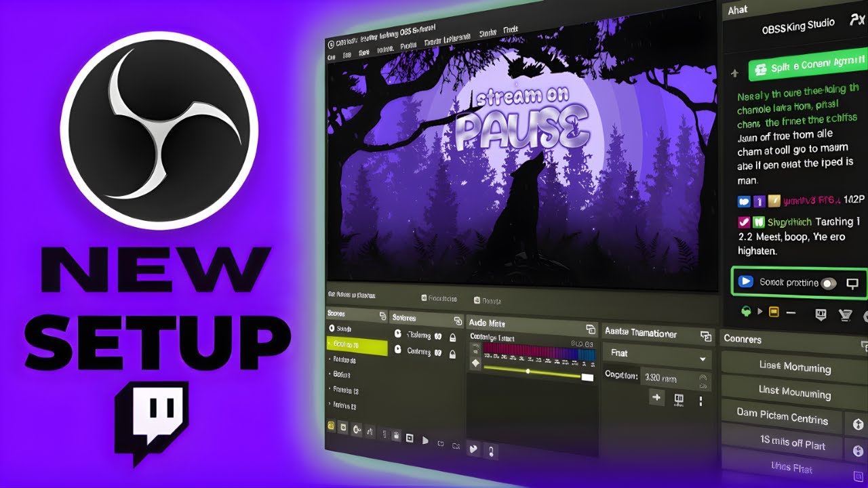
Task: Pop out the 'Aude Mints' audio mixer panel
Action: (590, 329)
